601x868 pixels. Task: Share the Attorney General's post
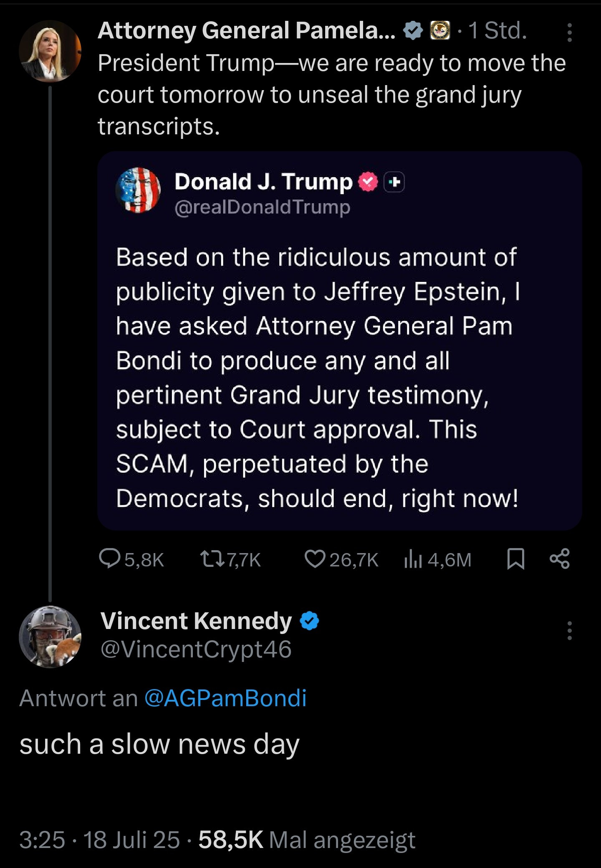pyautogui.click(x=560, y=559)
